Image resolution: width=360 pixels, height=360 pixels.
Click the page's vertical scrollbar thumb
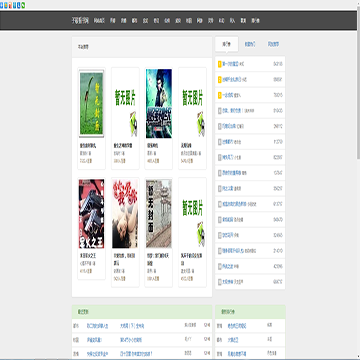tap(358, 83)
